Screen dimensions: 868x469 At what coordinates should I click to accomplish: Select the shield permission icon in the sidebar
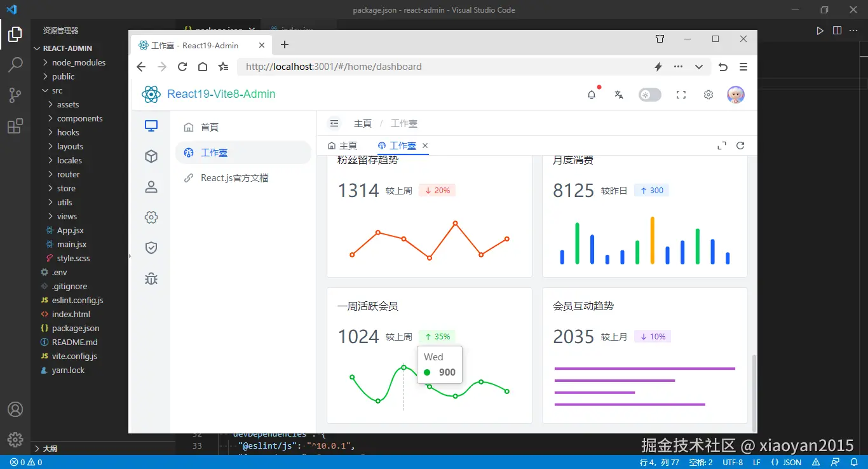click(151, 248)
